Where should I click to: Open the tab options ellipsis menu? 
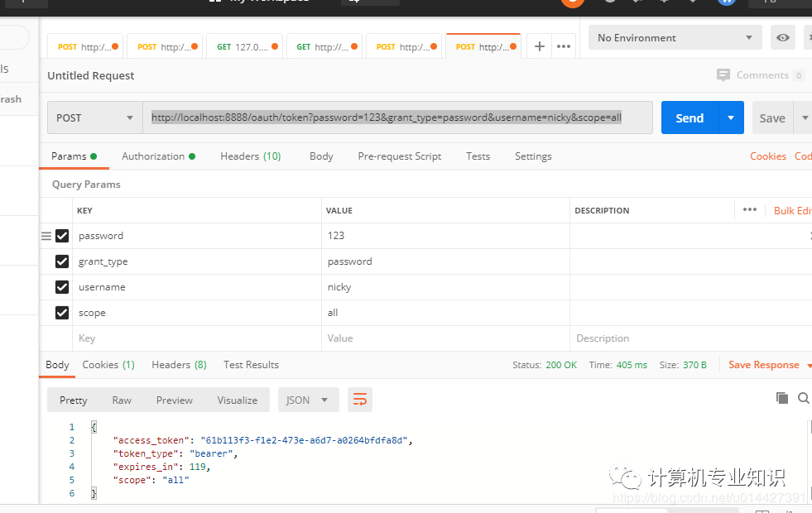click(564, 46)
